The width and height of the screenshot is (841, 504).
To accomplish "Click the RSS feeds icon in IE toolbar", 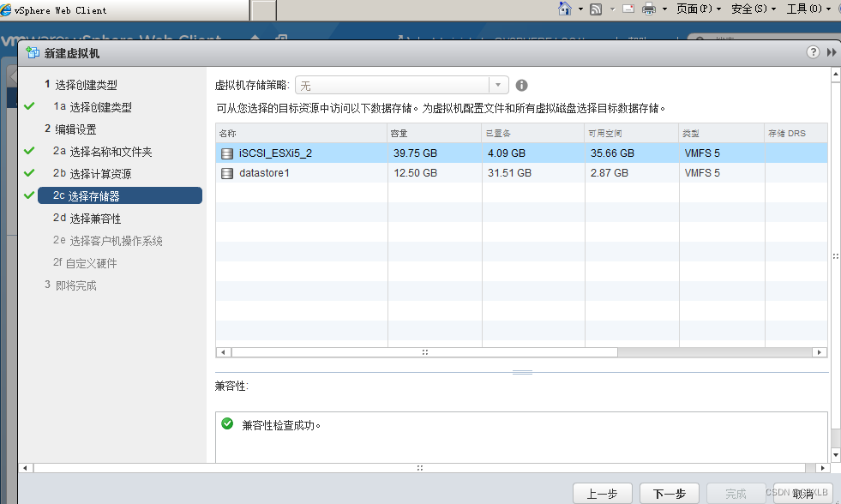I will tap(596, 9).
